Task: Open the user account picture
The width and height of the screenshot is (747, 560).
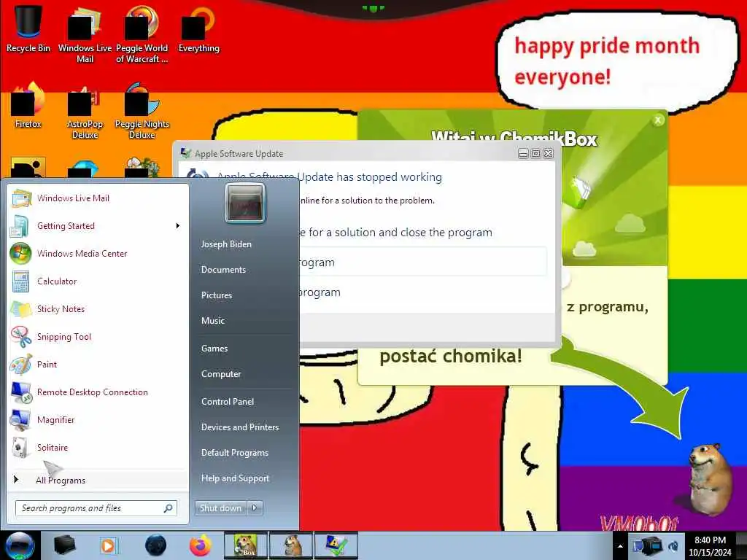Action: click(x=245, y=203)
